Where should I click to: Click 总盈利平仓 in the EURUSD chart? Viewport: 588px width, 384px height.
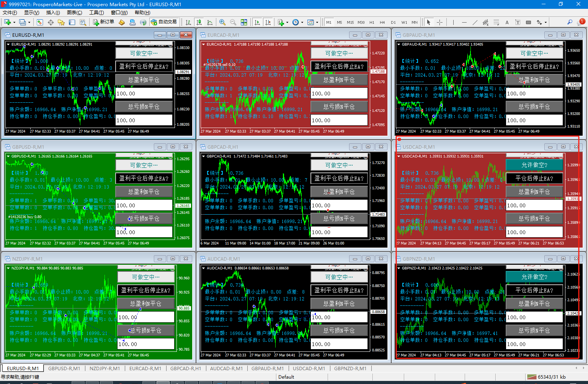144,80
